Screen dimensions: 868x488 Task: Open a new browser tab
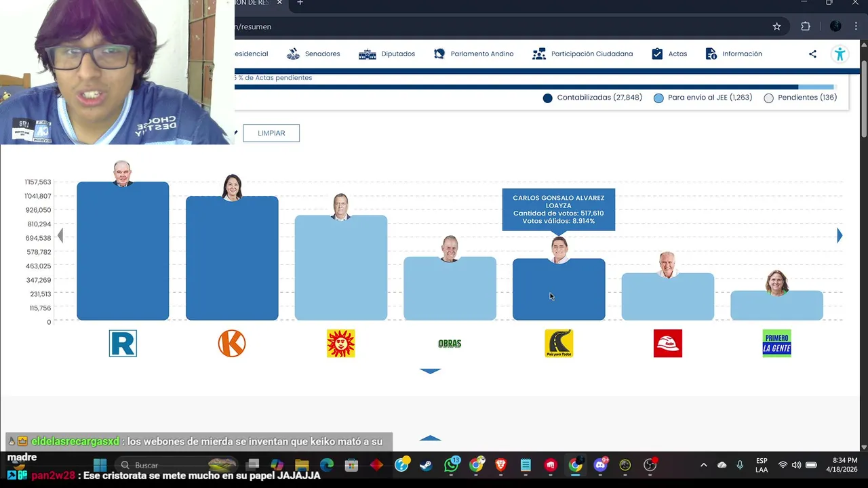[x=300, y=3]
